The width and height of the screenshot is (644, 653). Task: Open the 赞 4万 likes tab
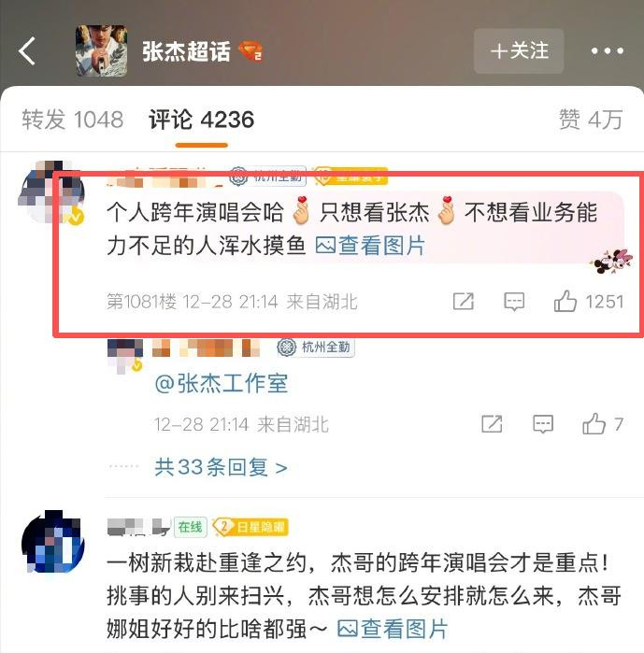coord(591,120)
